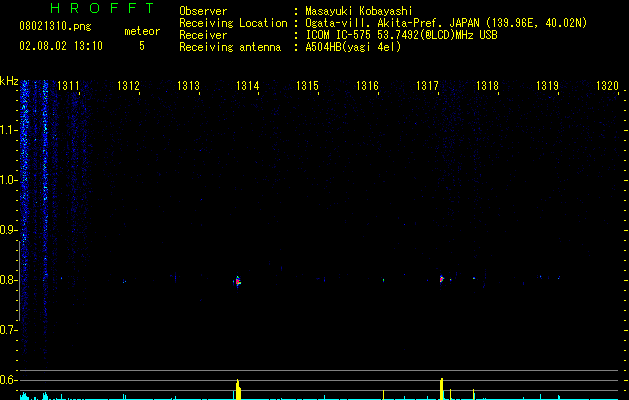Click the 1318 time axis label
Screen dimensions: 629x400
487,86
